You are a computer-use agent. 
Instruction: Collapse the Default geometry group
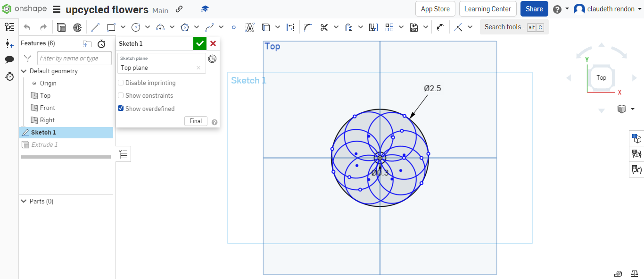24,71
